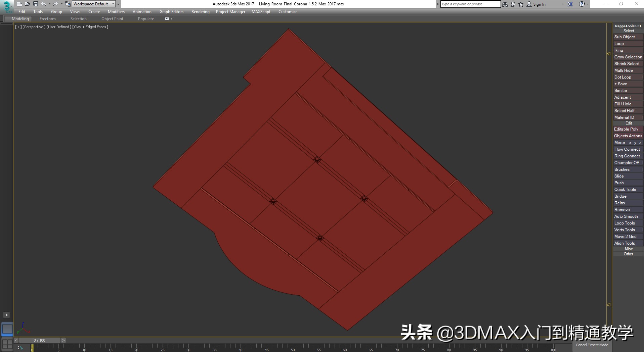Select the four-viewport layout thumbnail

coord(7,344)
